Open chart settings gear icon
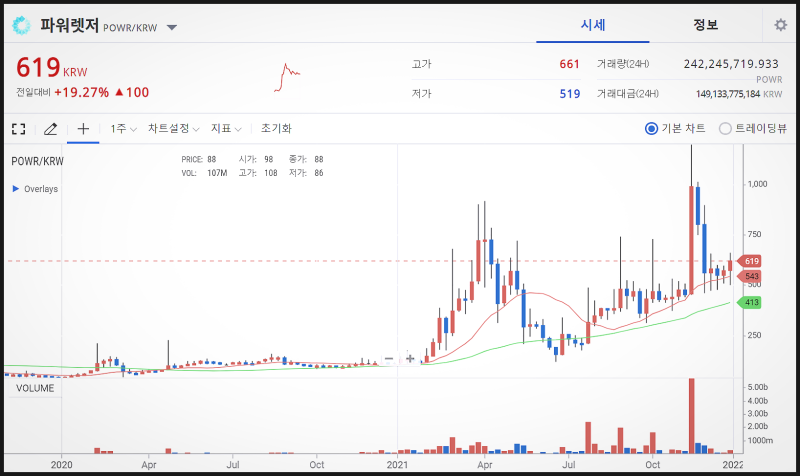 click(x=780, y=25)
